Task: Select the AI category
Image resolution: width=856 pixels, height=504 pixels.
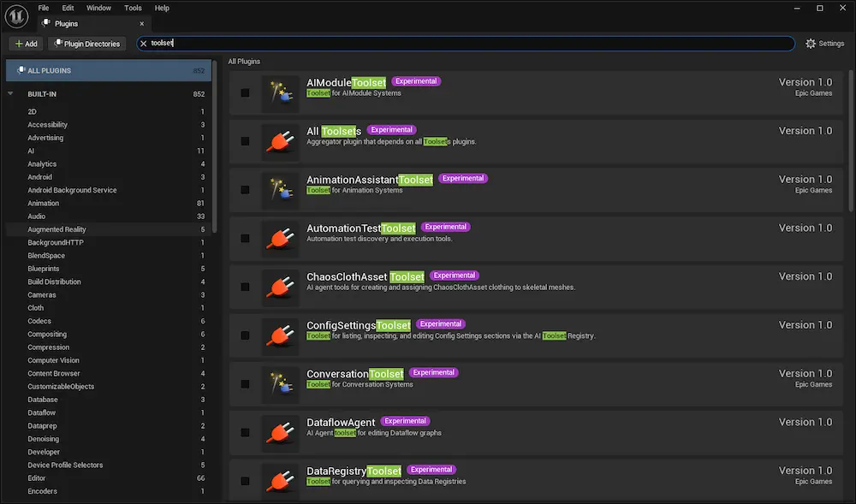Action: point(109,151)
